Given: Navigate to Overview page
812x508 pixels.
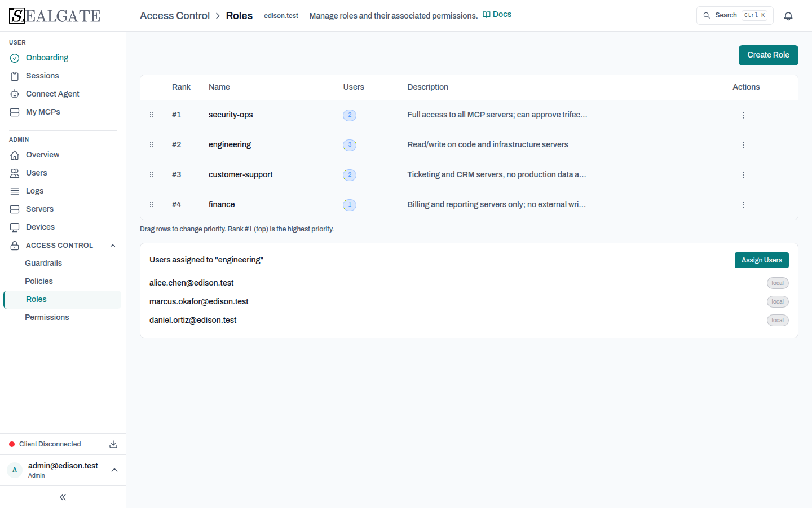Looking at the screenshot, I should [42, 155].
